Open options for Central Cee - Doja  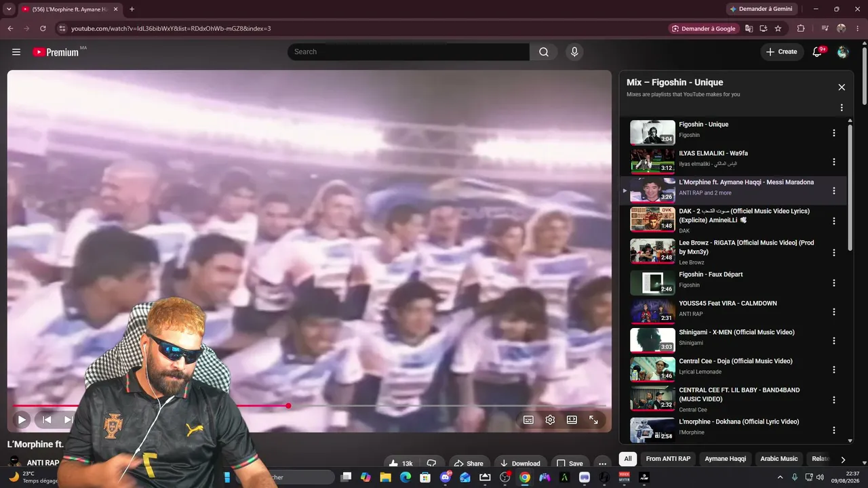tap(834, 370)
